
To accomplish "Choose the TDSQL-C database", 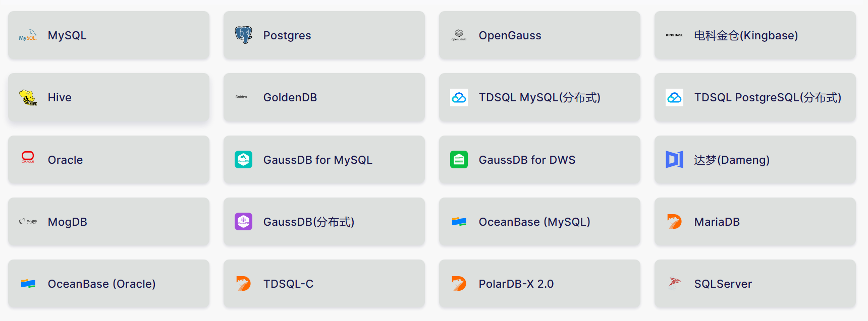I will 323,284.
